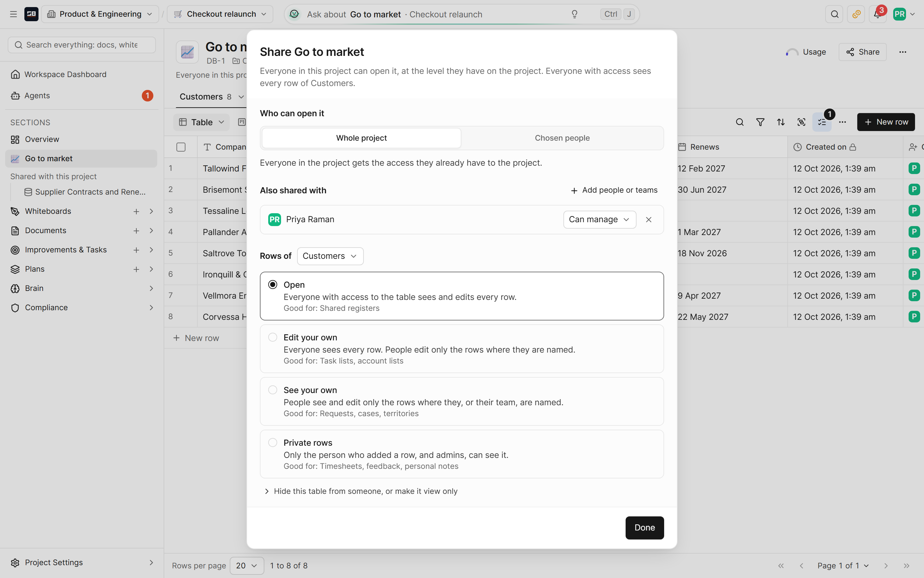Image resolution: width=924 pixels, height=578 pixels.
Task: Open the global search magnifier in top bar
Action: pyautogui.click(x=834, y=14)
